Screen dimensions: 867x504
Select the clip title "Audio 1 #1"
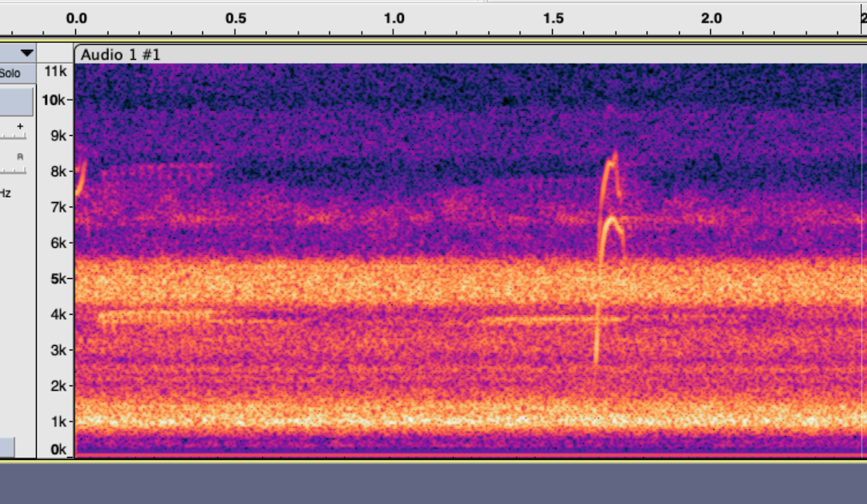point(120,55)
